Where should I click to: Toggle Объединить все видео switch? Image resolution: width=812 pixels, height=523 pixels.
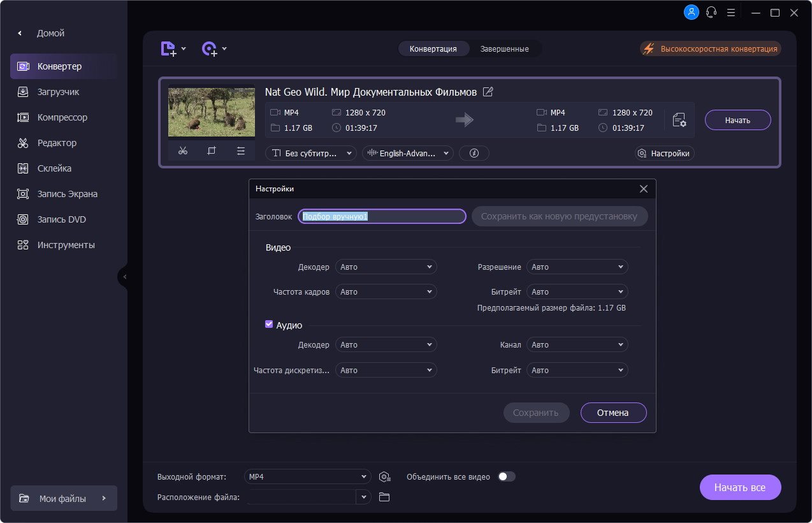click(x=507, y=476)
